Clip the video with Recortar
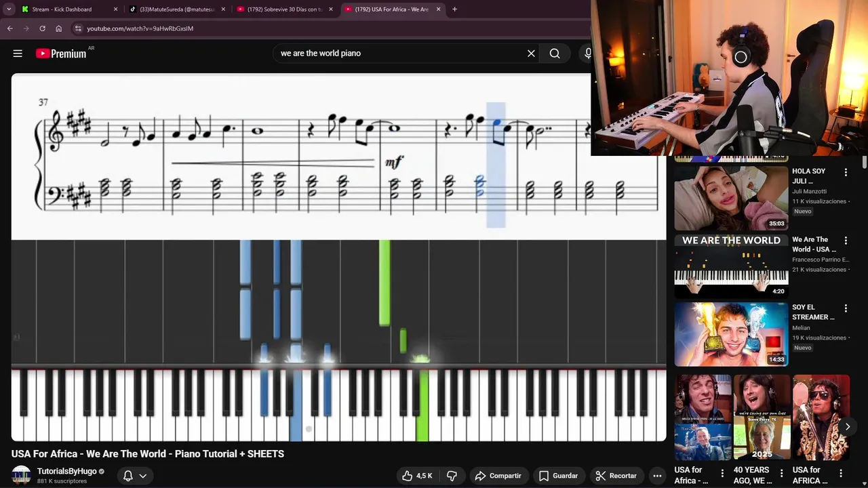Viewport: 868px width, 488px height. coord(616,476)
